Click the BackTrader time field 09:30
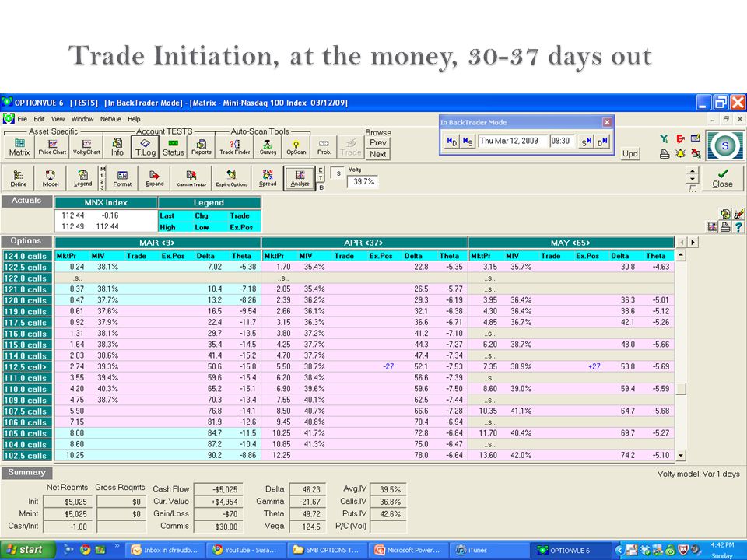 (563, 141)
